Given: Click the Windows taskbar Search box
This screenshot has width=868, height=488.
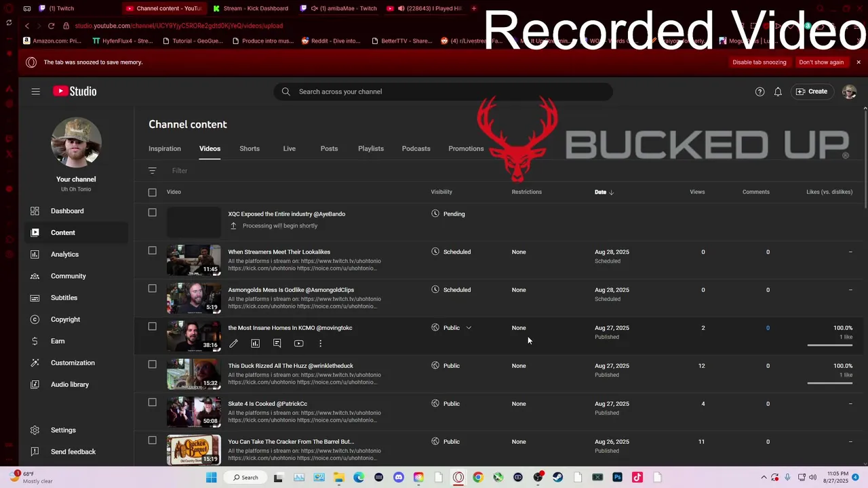Looking at the screenshot, I should [245, 477].
